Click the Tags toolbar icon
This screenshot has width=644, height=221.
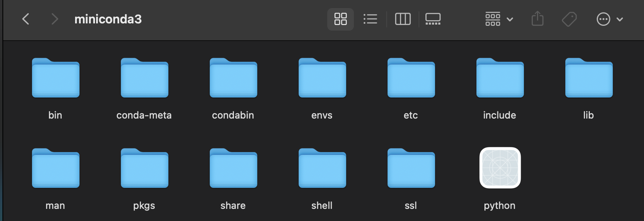click(x=569, y=19)
